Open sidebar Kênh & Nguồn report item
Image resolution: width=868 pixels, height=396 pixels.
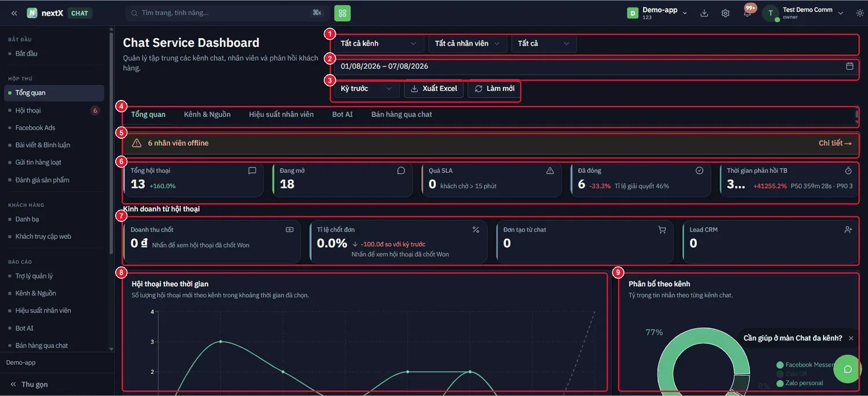pos(54,293)
